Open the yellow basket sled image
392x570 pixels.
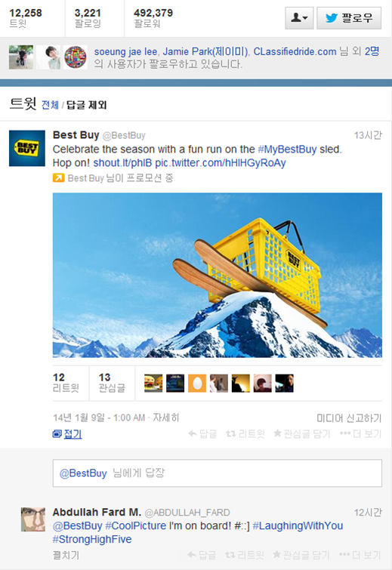218,275
